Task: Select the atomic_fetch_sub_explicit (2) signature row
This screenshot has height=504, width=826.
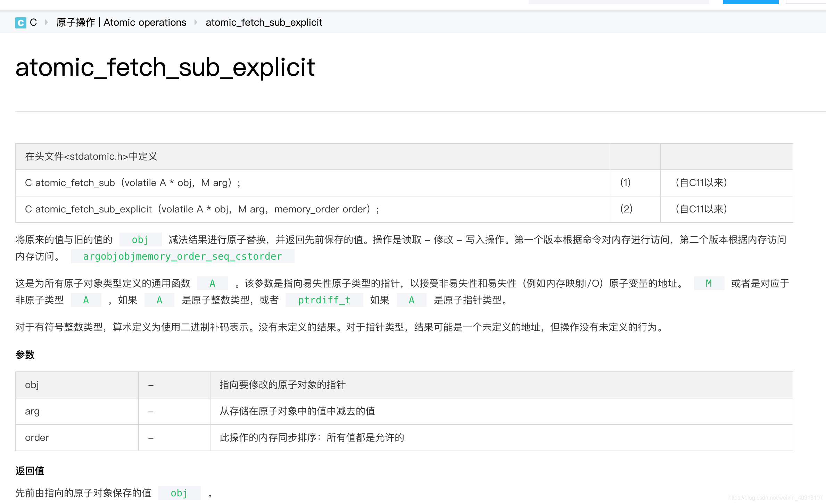Action: [x=201, y=209]
